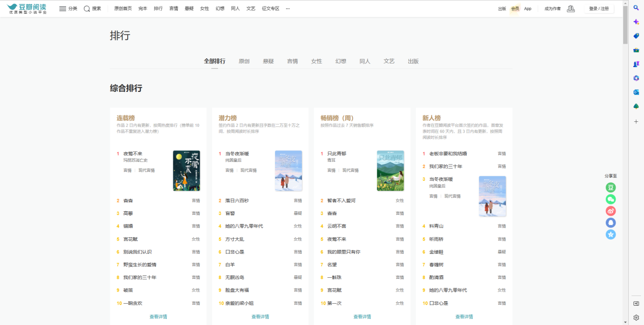This screenshot has width=644, height=325.
Task: Select 排行 in the top navigation
Action: coord(158,8)
